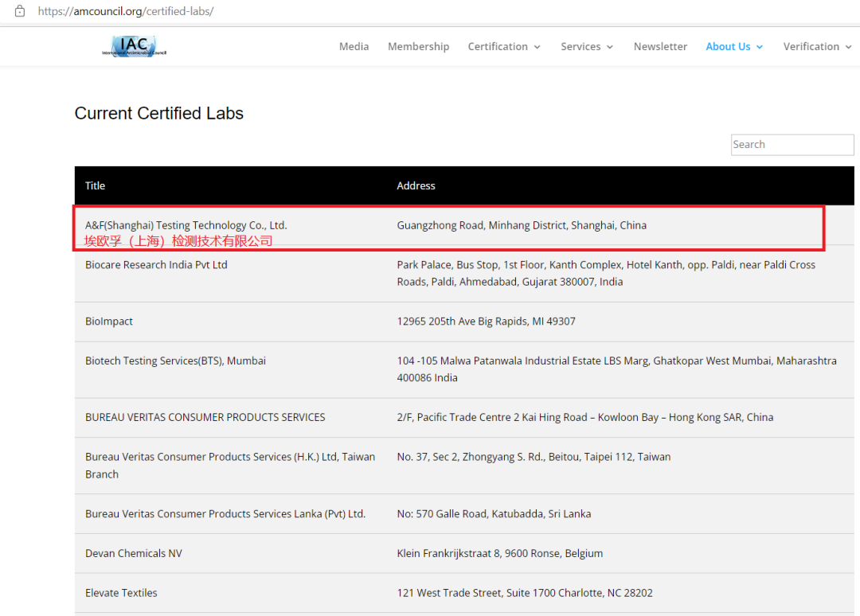Select Biotech Testing Services(BTS), Mumbai row

(175, 361)
